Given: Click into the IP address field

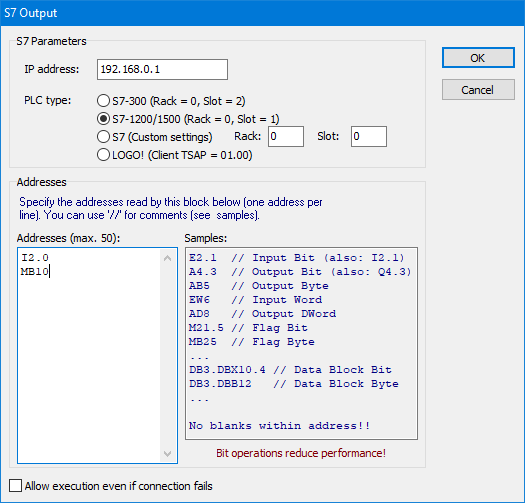Looking at the screenshot, I should [162, 69].
